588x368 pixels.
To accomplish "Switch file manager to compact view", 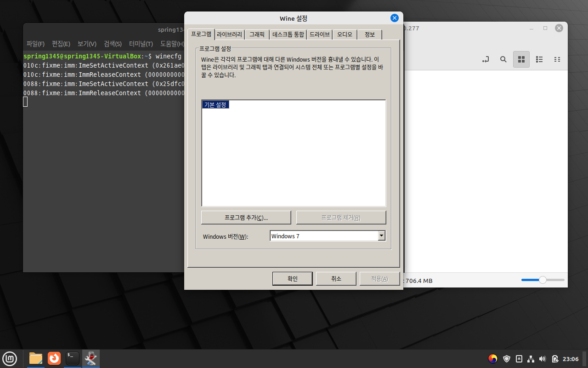I will tap(557, 59).
